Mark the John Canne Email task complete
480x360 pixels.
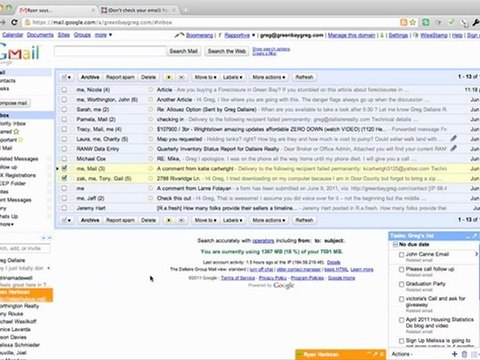click(x=402, y=255)
